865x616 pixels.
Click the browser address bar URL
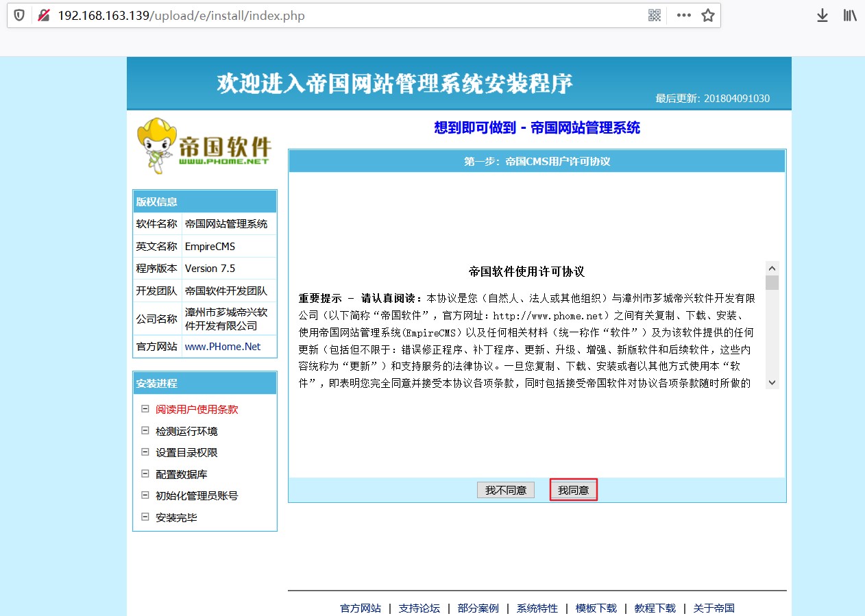tap(182, 15)
